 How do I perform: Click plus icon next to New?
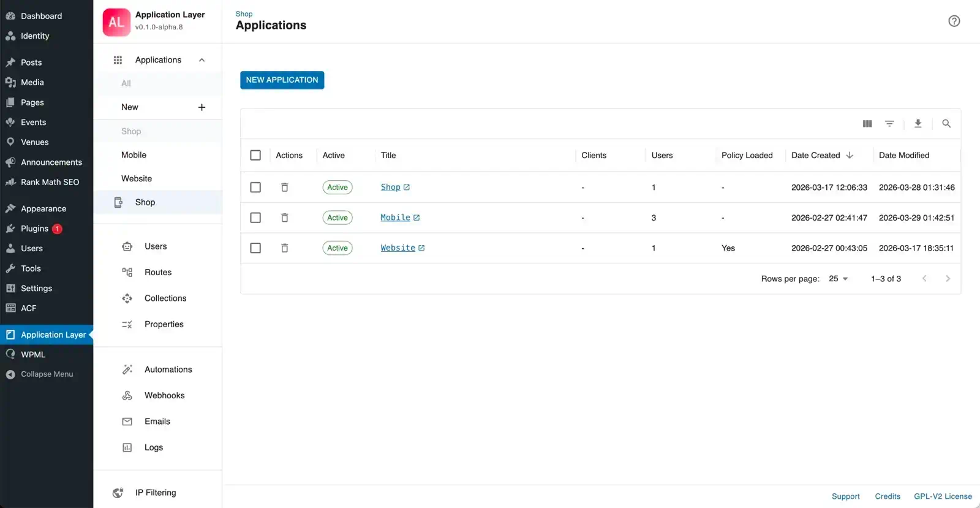coord(202,107)
